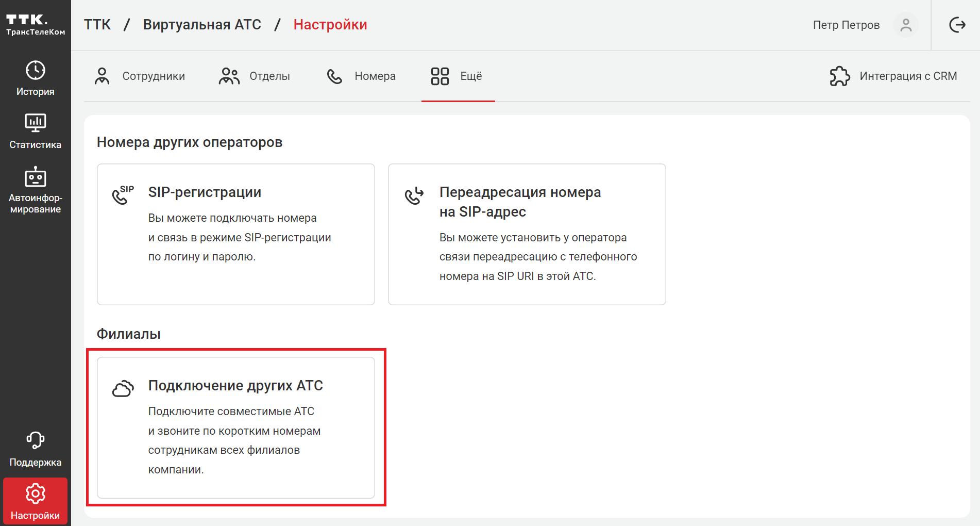
Task: Open the auto-informing robot icon
Action: coord(35,177)
